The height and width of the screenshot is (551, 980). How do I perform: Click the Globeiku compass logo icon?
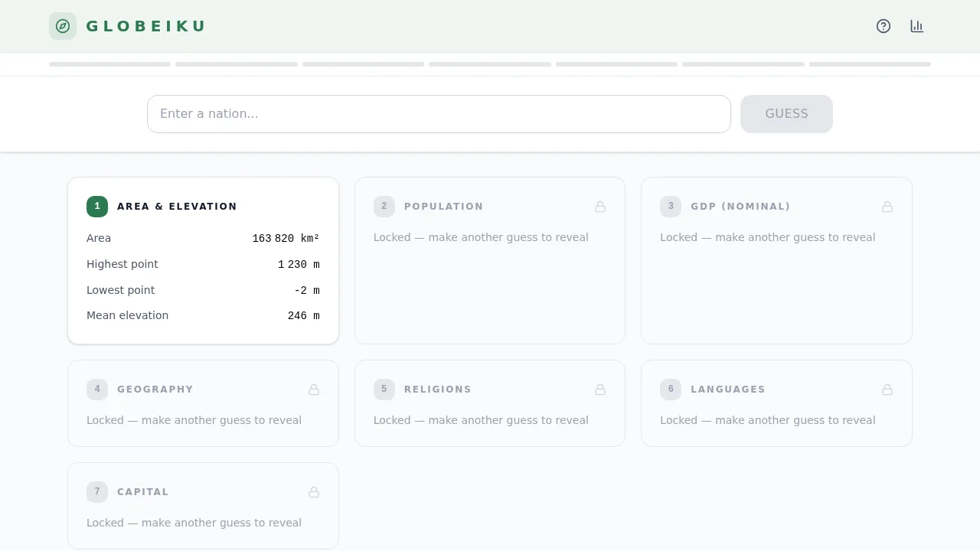[x=63, y=26]
